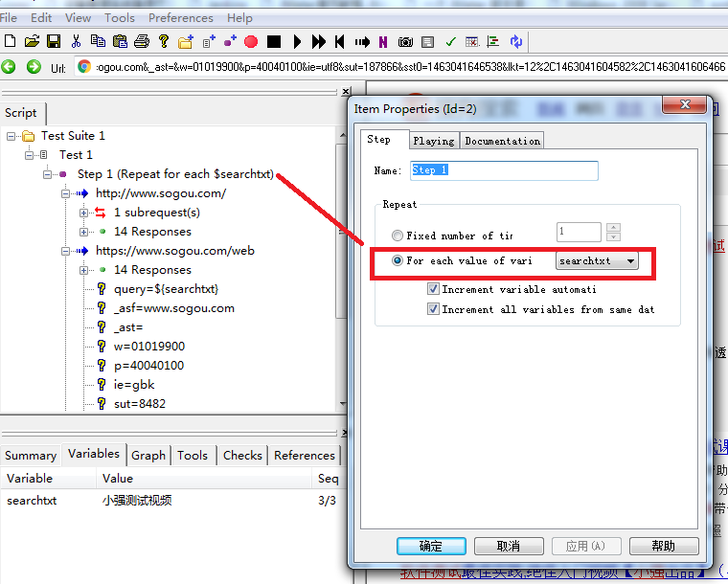Open the Summary tab

[x=31, y=456]
